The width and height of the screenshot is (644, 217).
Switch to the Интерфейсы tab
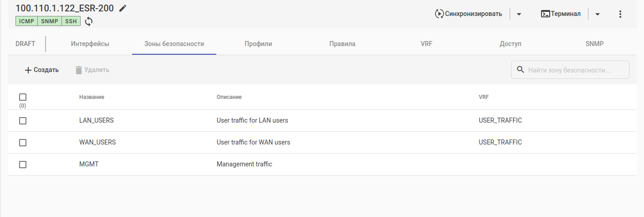coord(90,44)
